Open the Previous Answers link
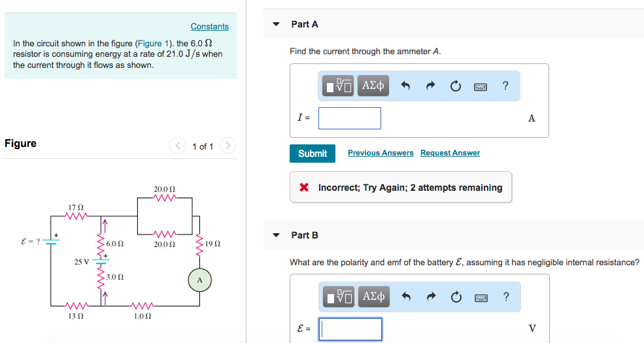The height and width of the screenshot is (343, 644). coord(381,153)
